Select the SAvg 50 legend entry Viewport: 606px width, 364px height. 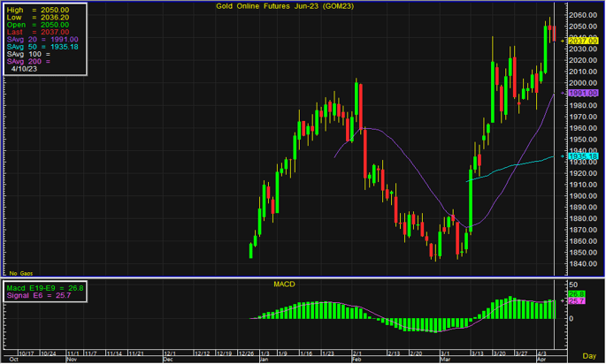pyautogui.click(x=42, y=46)
